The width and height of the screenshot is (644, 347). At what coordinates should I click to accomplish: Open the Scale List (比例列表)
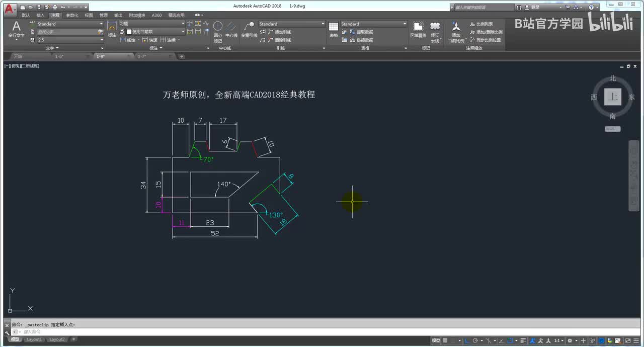coord(481,24)
